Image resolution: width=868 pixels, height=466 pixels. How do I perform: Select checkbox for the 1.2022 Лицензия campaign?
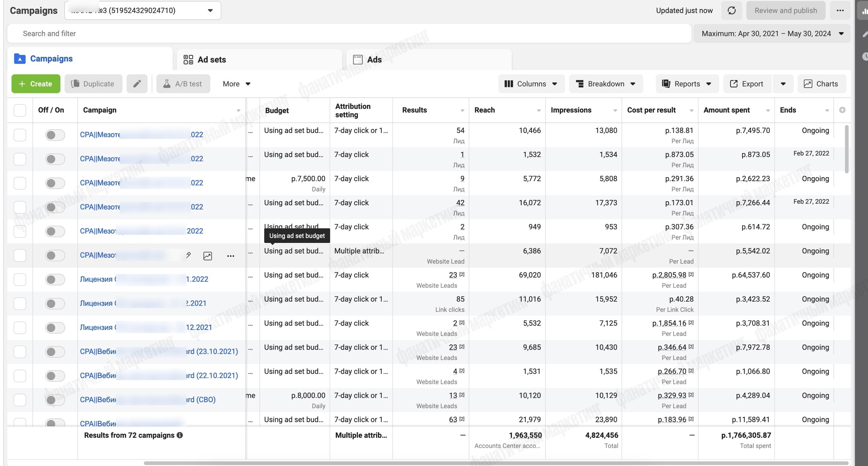pyautogui.click(x=20, y=279)
